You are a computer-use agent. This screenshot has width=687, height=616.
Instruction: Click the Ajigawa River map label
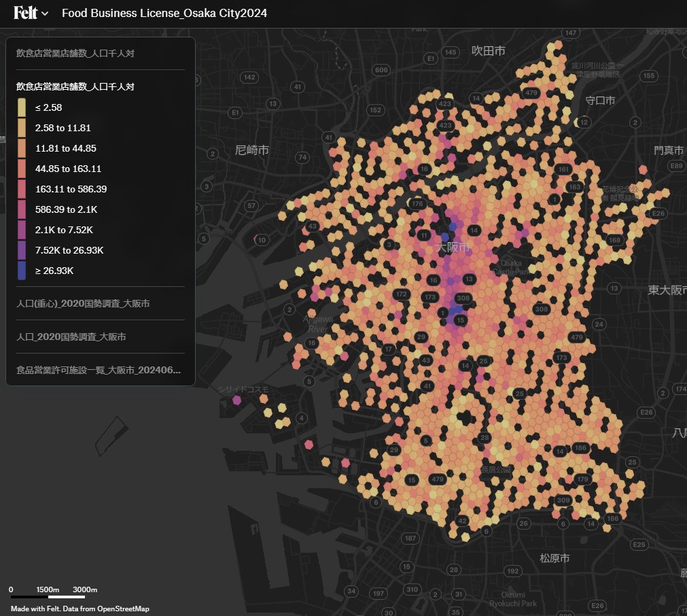317,324
